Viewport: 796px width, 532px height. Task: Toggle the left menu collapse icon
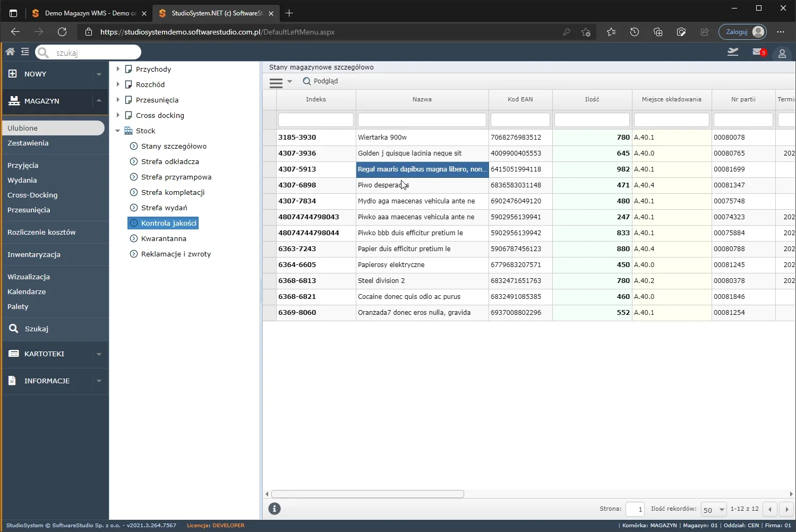25,52
